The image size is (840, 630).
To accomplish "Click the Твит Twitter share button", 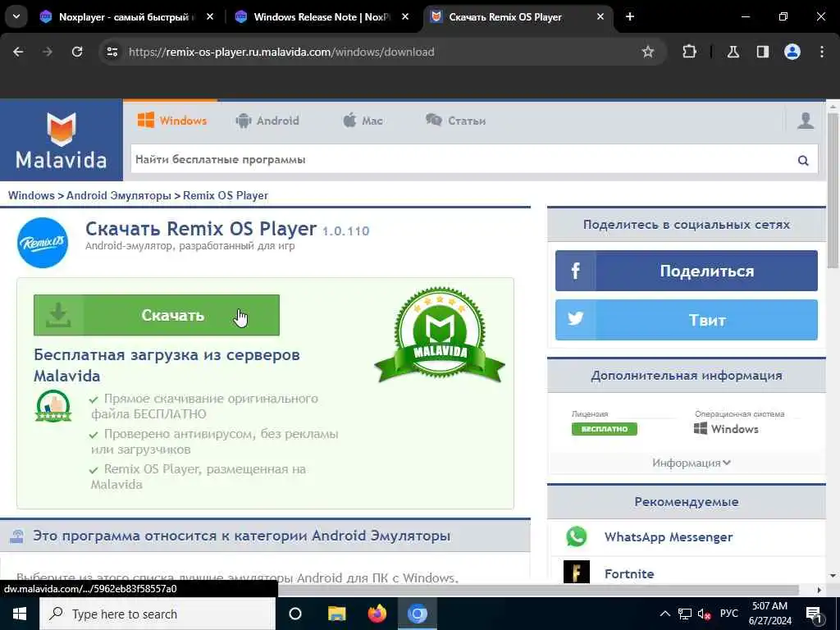I will (687, 320).
